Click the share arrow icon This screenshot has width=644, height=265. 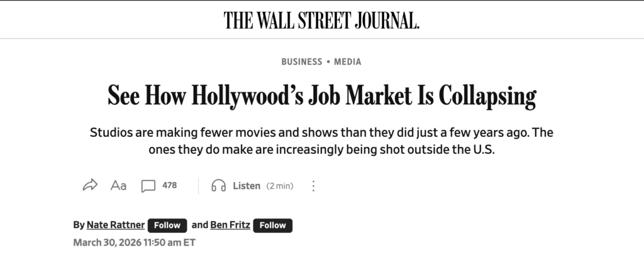90,185
